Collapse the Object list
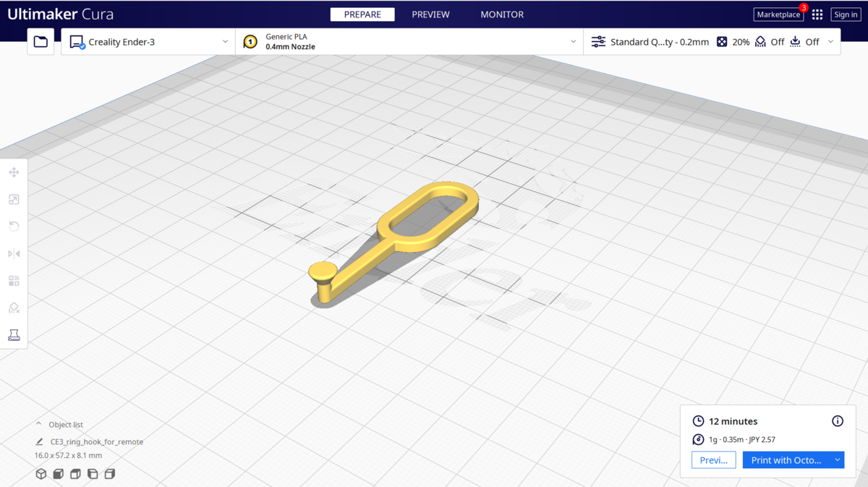 [39, 425]
